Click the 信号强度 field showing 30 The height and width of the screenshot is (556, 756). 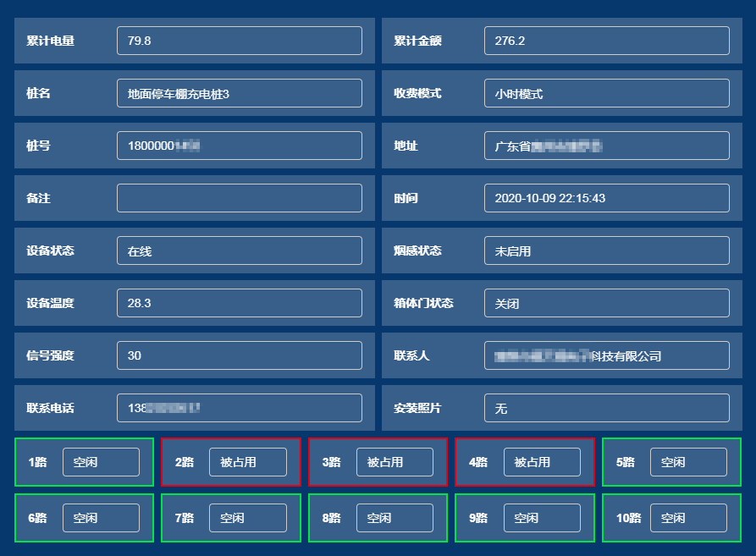click(240, 355)
